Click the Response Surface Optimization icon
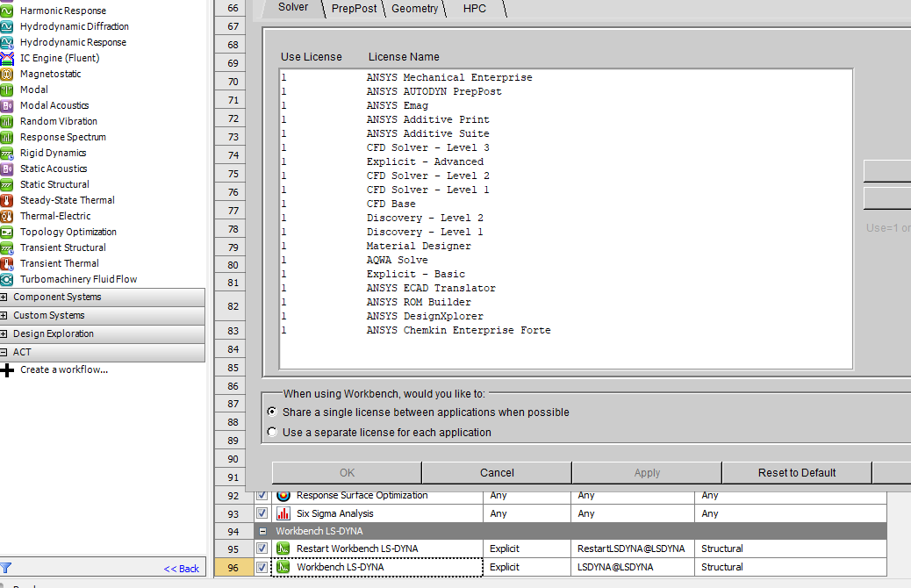Viewport: 911px width, 588px height. (283, 495)
